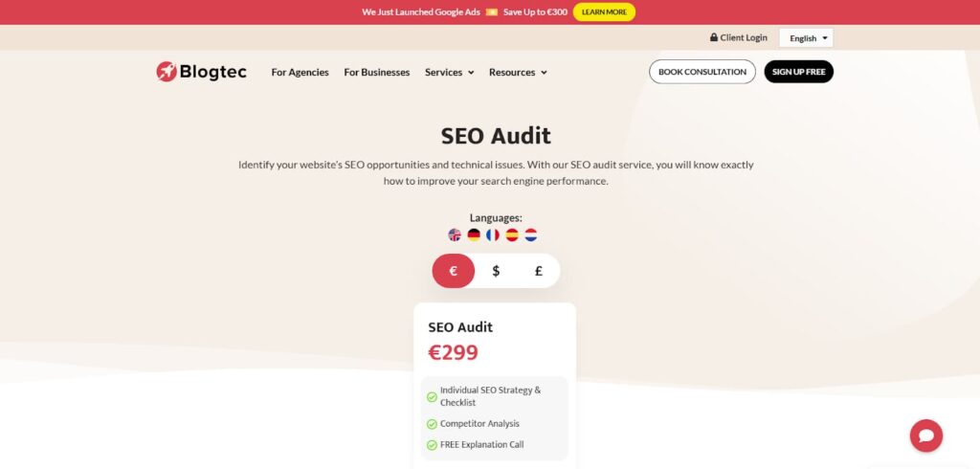Open the For Businesses page
Image resolution: width=980 pixels, height=469 pixels.
click(377, 73)
